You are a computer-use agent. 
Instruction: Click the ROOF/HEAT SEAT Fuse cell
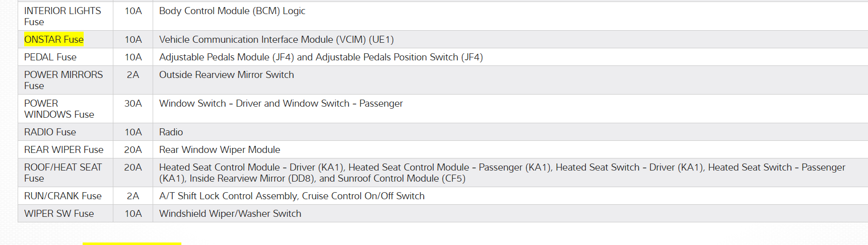[63, 173]
